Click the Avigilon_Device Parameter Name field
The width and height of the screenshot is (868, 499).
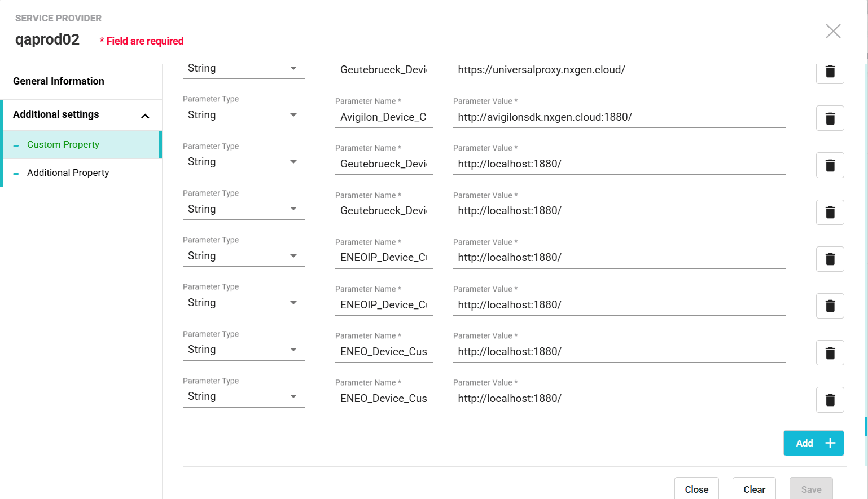coord(384,117)
